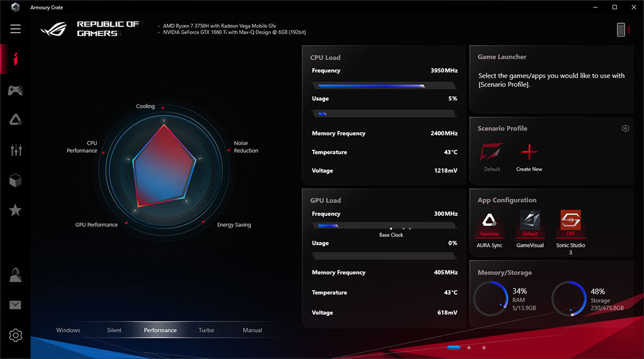The width and height of the screenshot is (644, 359).
Task: Click the GPU Usage bar
Action: coord(384,256)
